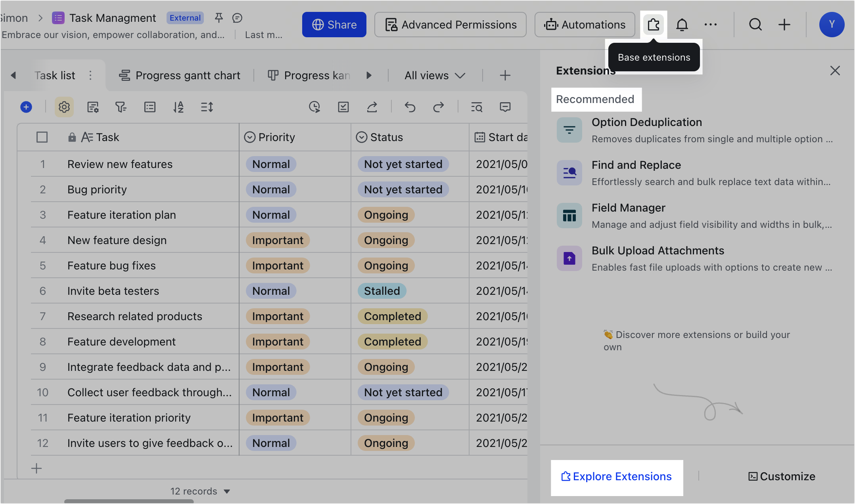Select the comment icon in the toolbar
Image resolution: width=855 pixels, height=504 pixels.
tap(505, 107)
